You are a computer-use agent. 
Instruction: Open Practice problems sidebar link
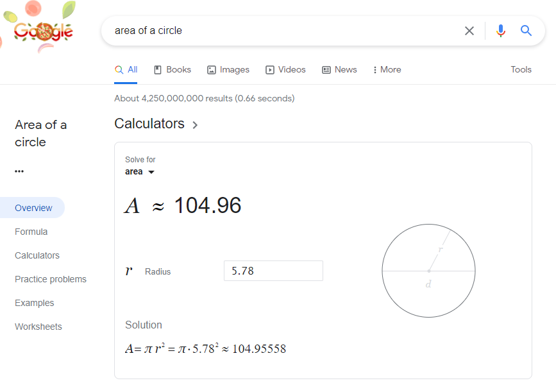click(51, 279)
